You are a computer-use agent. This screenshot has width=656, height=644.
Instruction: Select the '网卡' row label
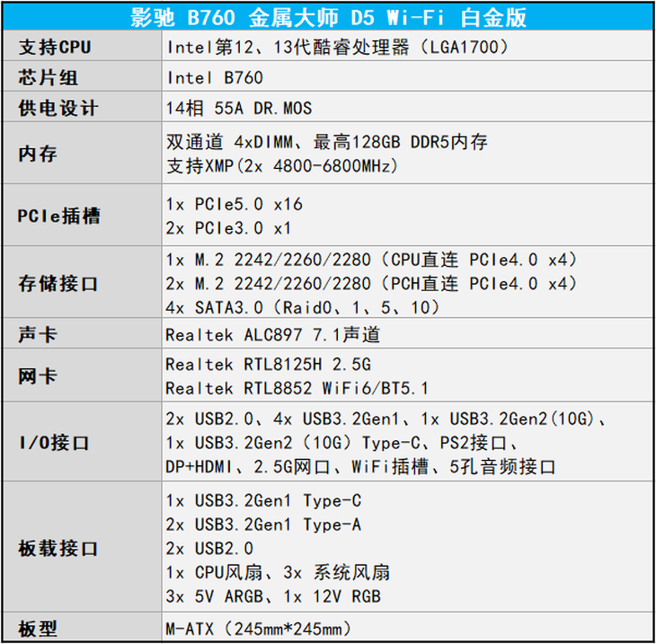click(37, 376)
